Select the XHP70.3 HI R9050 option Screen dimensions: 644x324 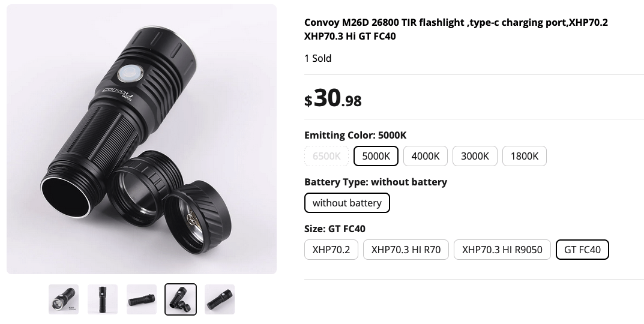502,250
